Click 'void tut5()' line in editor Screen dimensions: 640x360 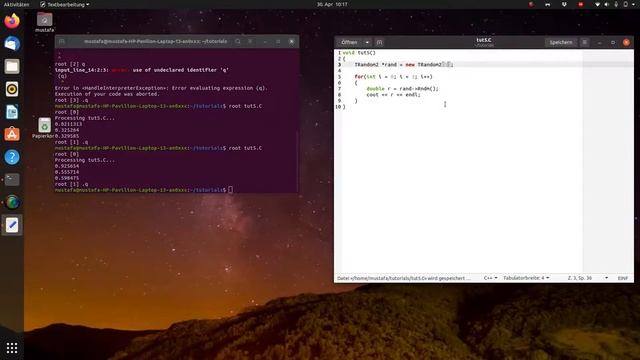click(359, 53)
